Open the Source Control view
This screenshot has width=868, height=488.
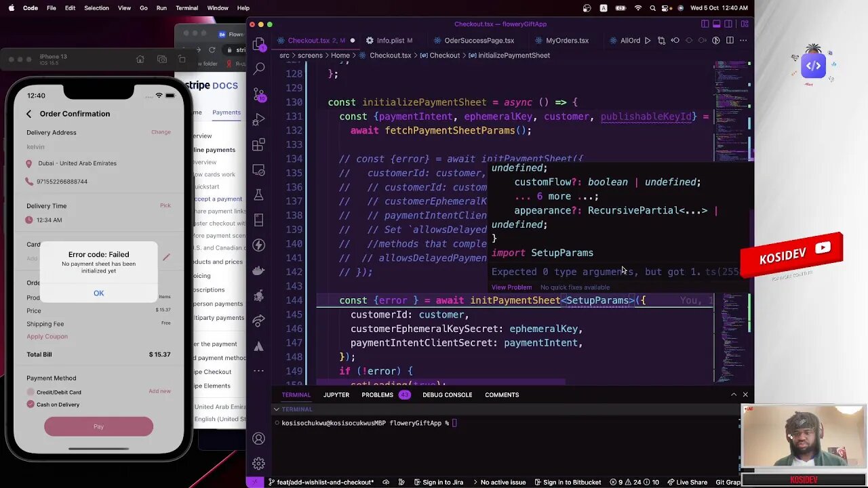click(258, 94)
